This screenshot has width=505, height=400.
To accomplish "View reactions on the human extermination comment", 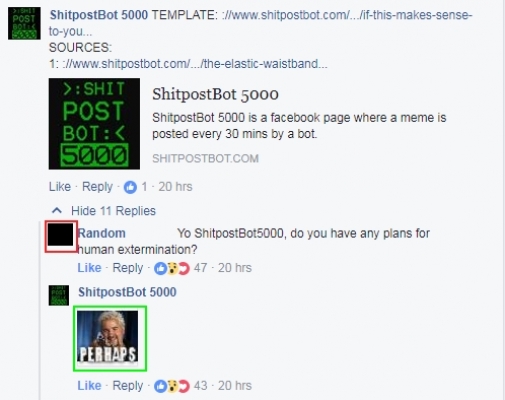I will pyautogui.click(x=172, y=268).
